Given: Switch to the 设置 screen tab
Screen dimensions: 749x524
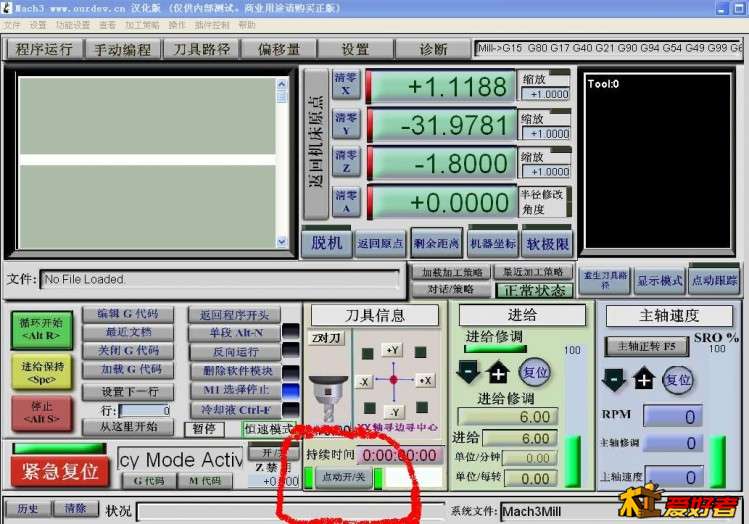Looking at the screenshot, I should pos(355,49).
